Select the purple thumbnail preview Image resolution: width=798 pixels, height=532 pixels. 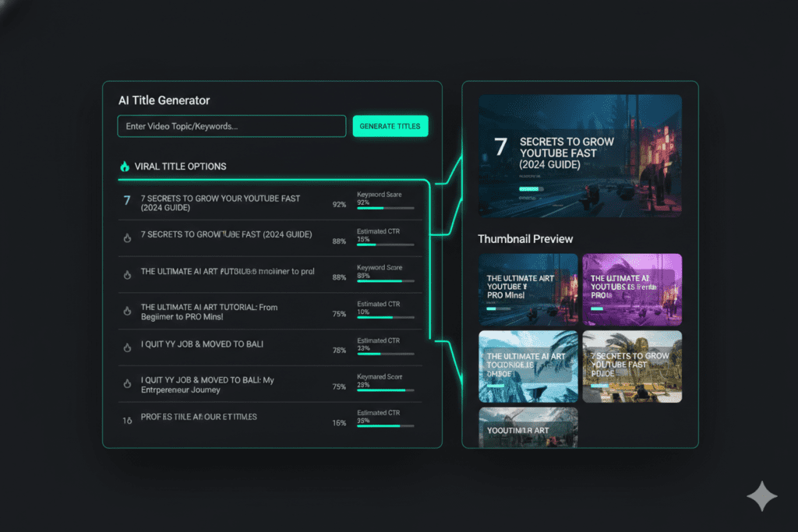tap(632, 289)
